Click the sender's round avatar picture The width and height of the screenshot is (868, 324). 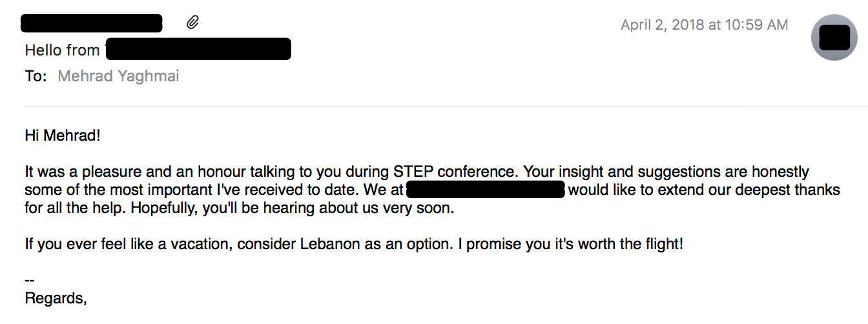pyautogui.click(x=834, y=37)
